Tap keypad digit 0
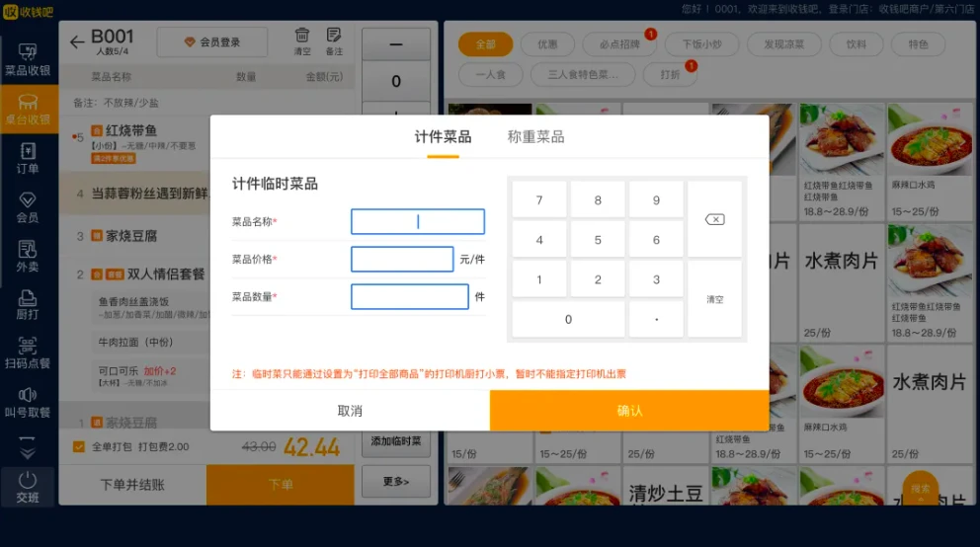980x547 pixels. [x=568, y=320]
